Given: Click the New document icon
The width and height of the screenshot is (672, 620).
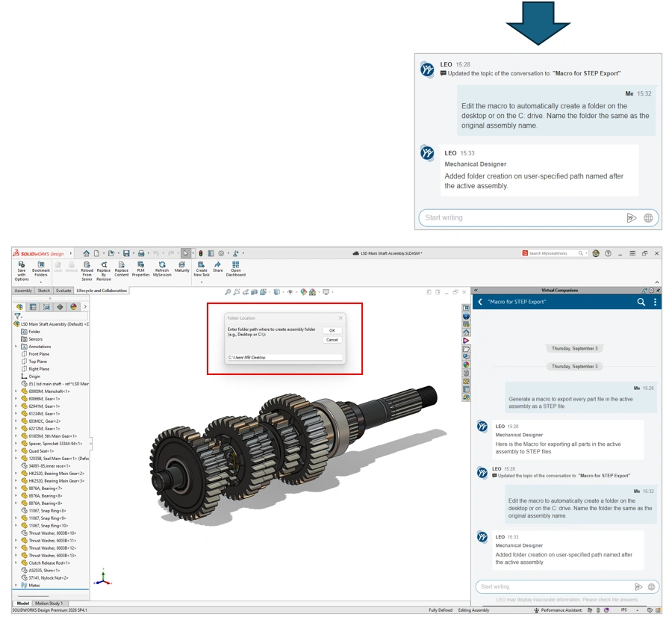Looking at the screenshot, I should click(96, 253).
